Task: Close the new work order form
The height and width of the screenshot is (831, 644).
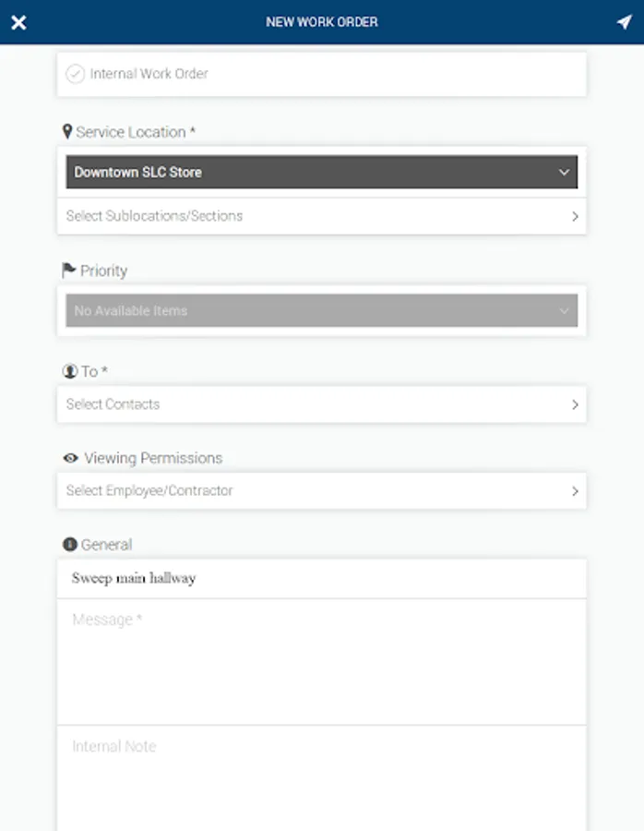Action: pyautogui.click(x=18, y=22)
